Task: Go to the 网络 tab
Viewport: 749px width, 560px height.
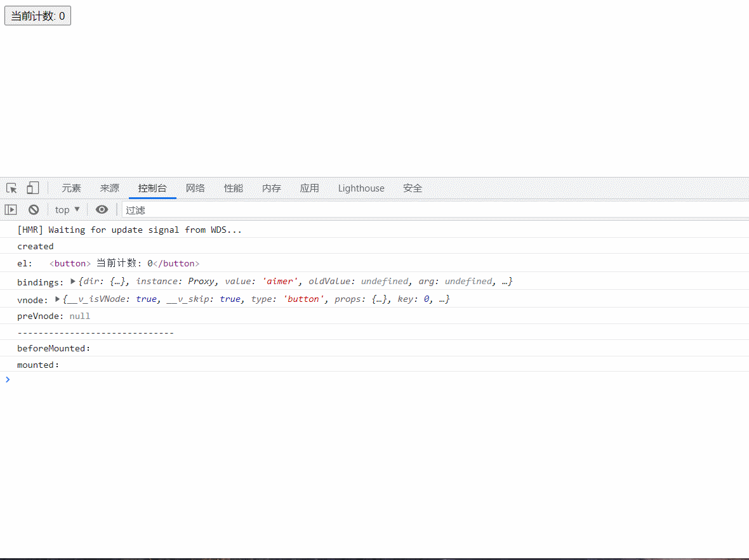Action: pos(196,188)
